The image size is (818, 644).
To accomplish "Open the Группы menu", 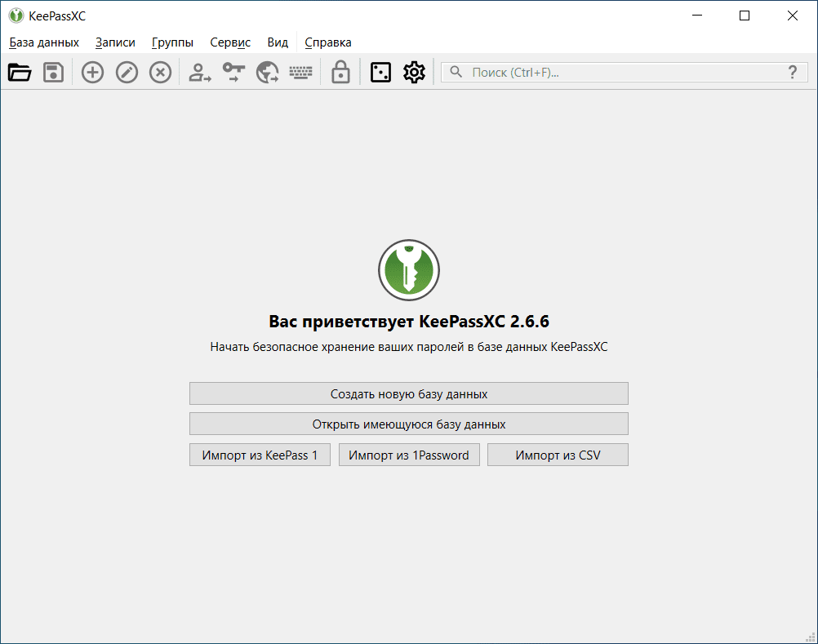I will 173,42.
